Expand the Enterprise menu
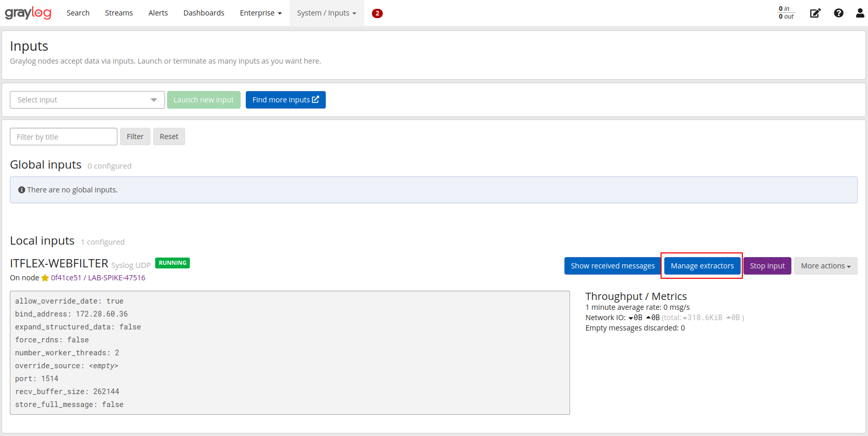Viewport: 868px width, 436px height. [261, 13]
